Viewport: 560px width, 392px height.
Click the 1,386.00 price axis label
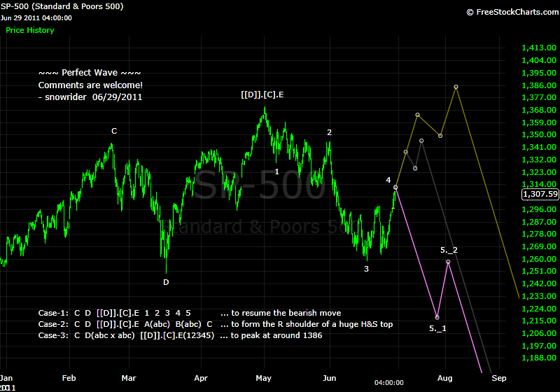tap(539, 85)
